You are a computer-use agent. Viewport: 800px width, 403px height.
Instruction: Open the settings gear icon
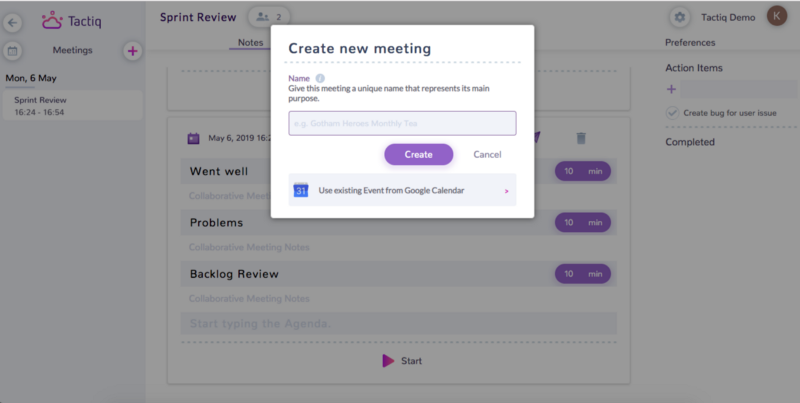680,17
